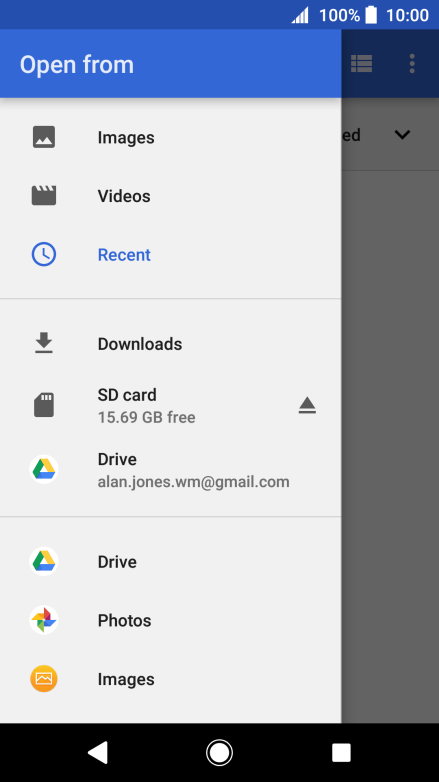The height and width of the screenshot is (782, 439).
Task: Switch to list view icon
Action: click(362, 63)
